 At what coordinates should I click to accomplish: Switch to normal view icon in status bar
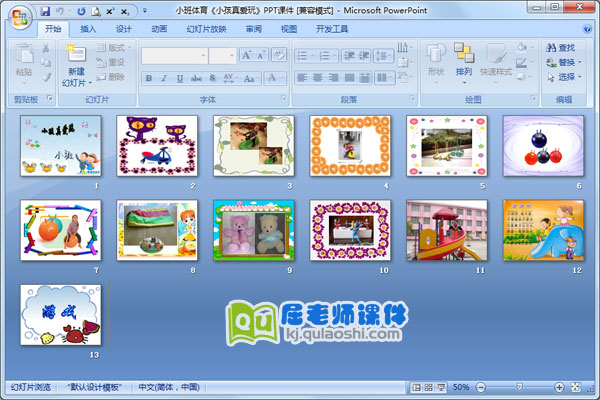tap(416, 387)
